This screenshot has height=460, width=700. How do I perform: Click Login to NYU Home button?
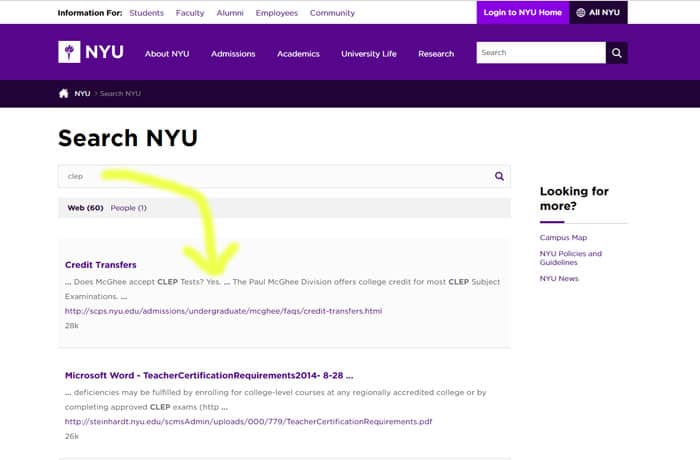[x=523, y=13]
